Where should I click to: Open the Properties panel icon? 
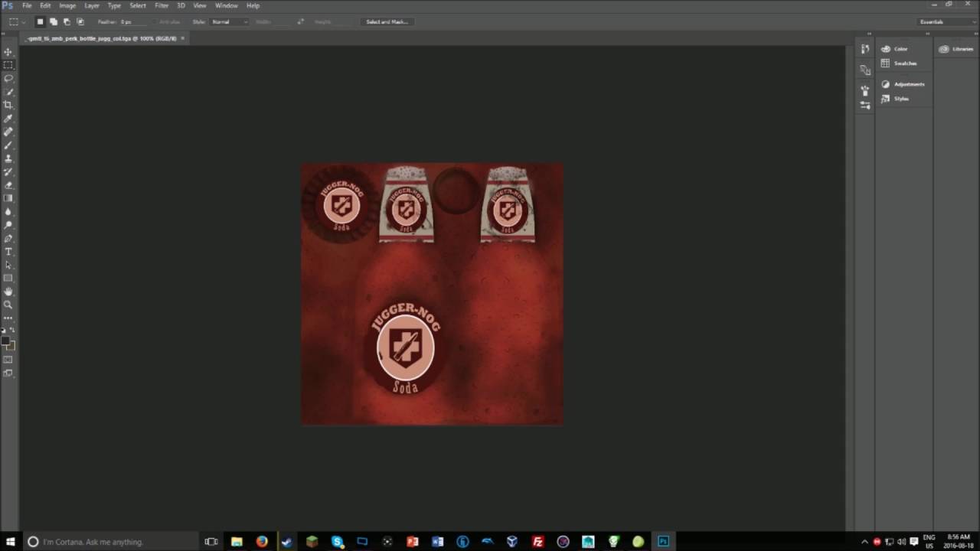(x=865, y=70)
